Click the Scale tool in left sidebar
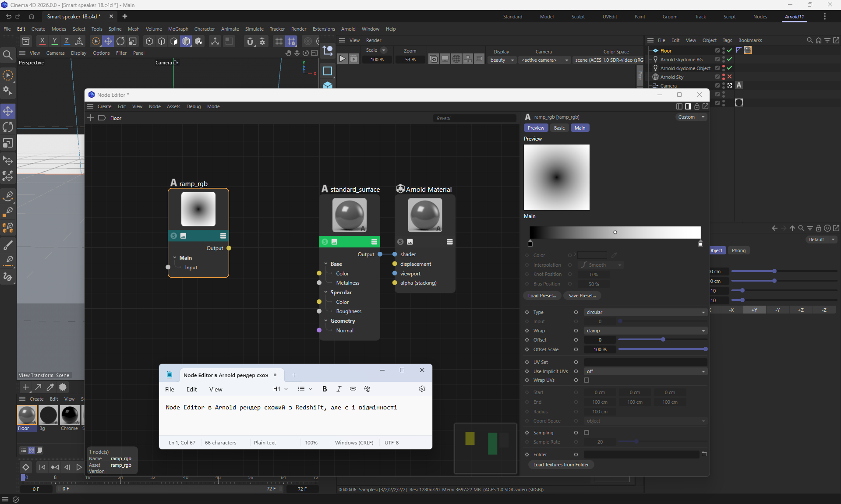Screen dimensions: 841x504 [x=8, y=144]
